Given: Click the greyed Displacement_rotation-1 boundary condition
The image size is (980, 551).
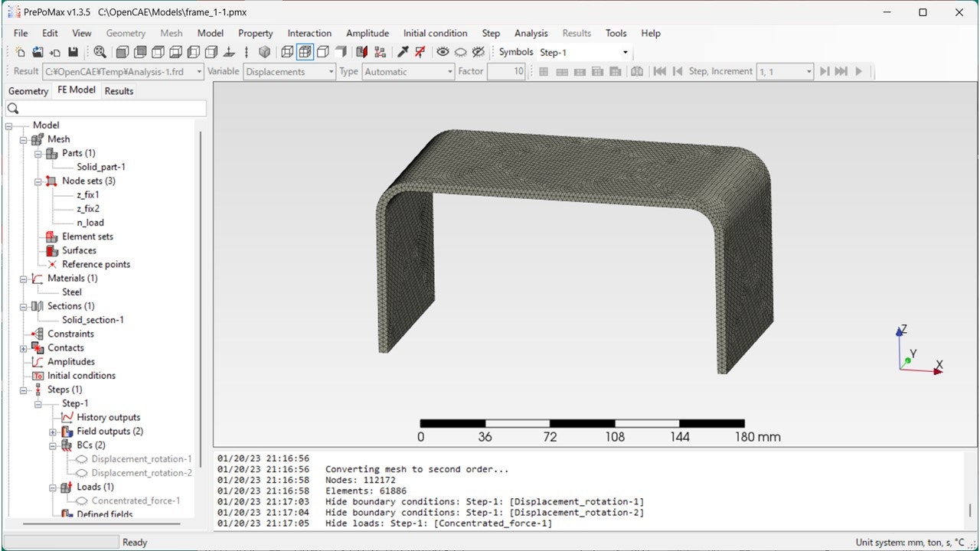Looking at the screenshot, I should [x=142, y=459].
